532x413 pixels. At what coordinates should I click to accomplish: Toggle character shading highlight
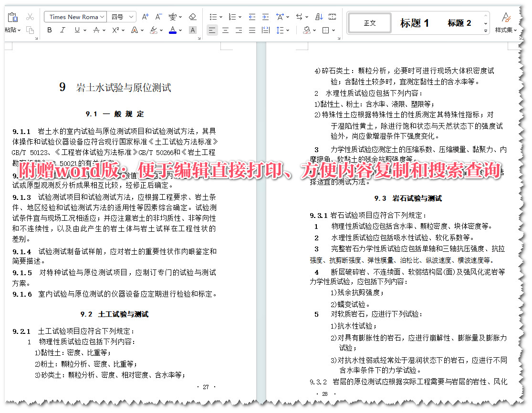(193, 30)
